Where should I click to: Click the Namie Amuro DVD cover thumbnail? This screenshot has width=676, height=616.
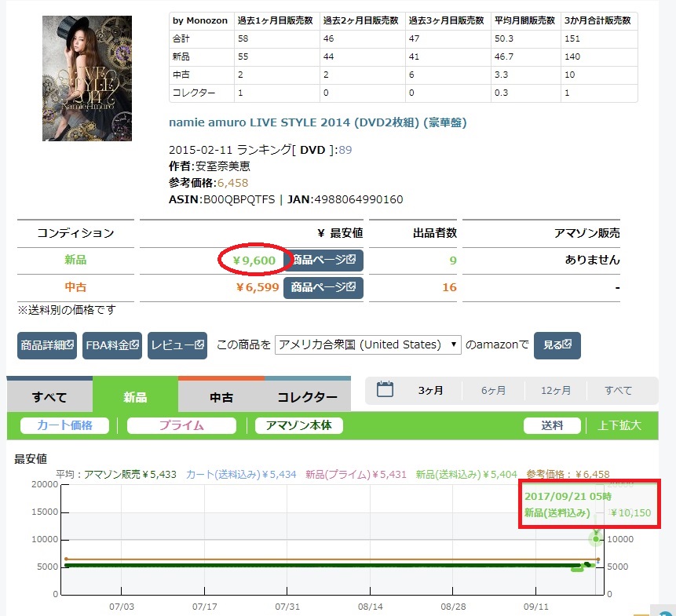coord(87,78)
